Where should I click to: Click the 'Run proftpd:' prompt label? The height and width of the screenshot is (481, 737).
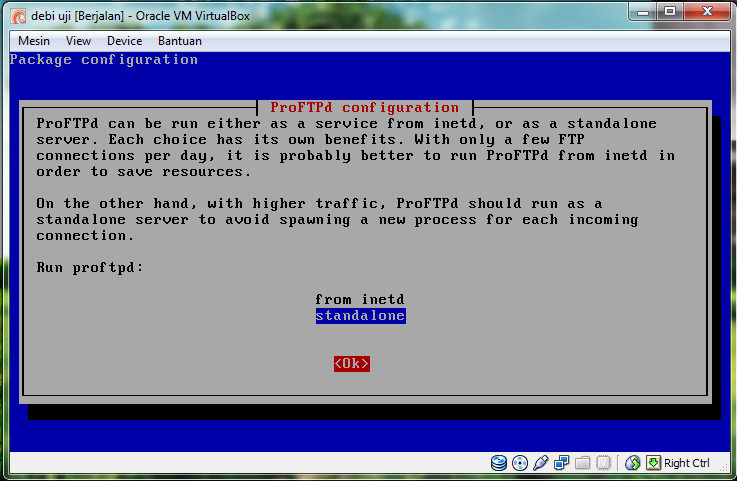pos(90,268)
